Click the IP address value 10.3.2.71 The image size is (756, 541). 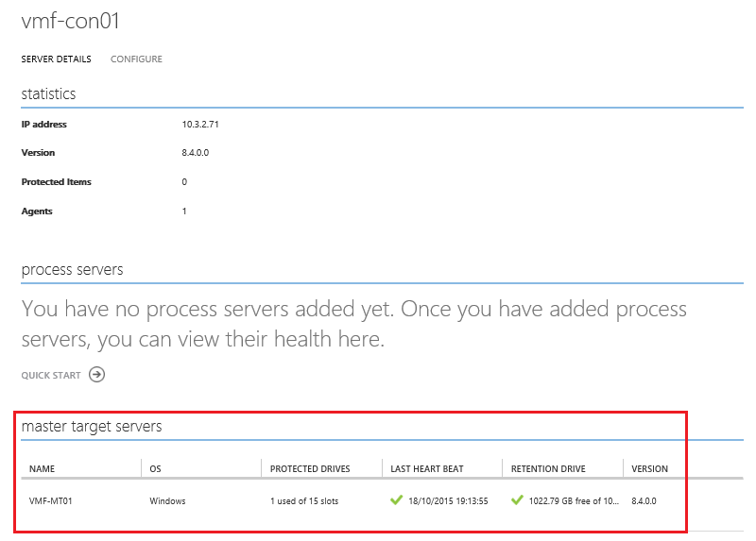[200, 124]
